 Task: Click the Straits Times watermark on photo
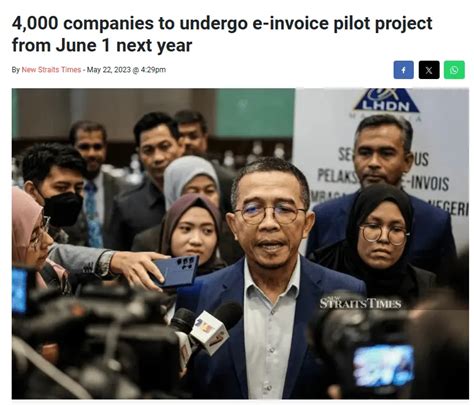tap(360, 303)
